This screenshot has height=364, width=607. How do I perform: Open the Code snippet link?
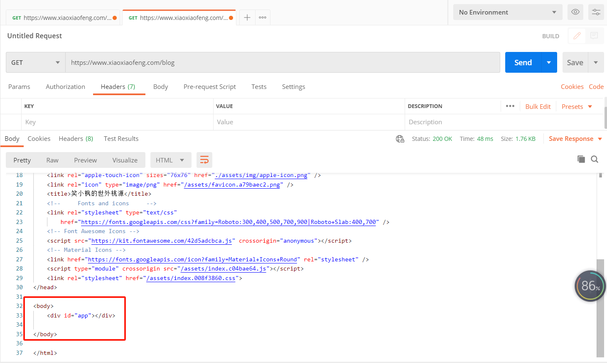596,86
